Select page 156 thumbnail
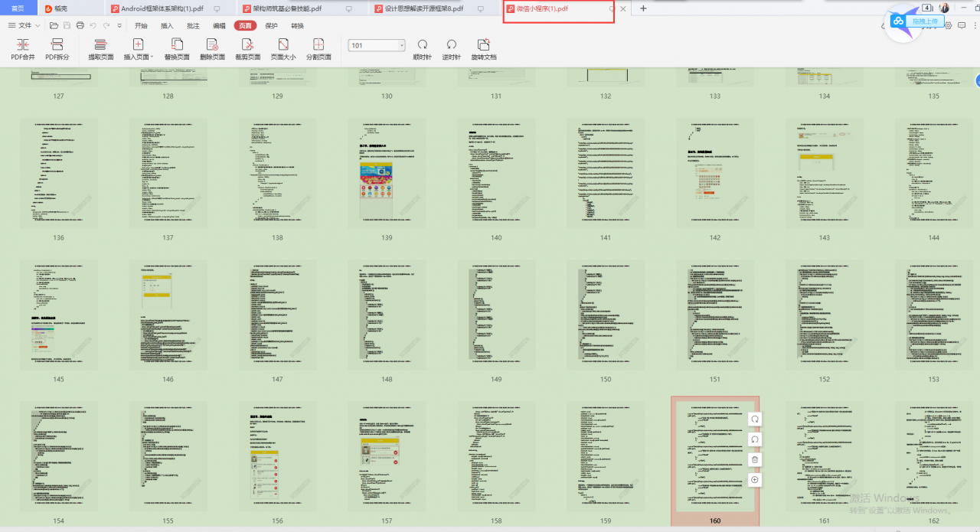Screen dimensions: 980x532 [x=277, y=456]
